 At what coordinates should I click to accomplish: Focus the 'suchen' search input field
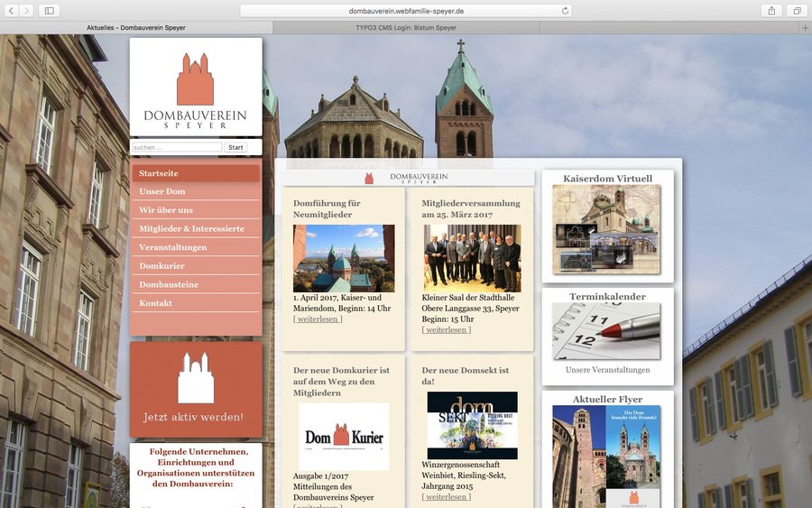pyautogui.click(x=177, y=147)
